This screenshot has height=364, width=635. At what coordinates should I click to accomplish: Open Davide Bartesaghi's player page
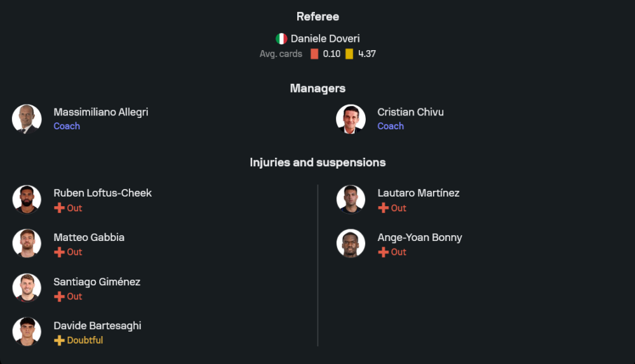point(97,325)
